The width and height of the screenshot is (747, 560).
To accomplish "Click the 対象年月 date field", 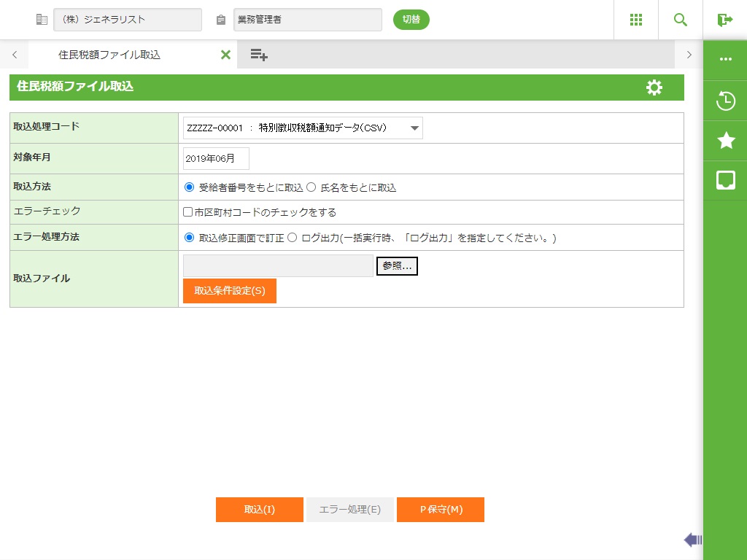I will [216, 159].
